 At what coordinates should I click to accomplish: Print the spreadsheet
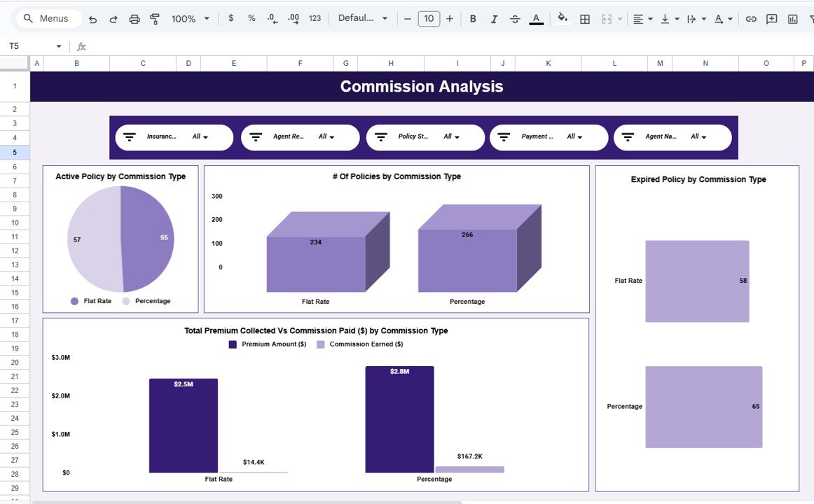click(x=134, y=18)
